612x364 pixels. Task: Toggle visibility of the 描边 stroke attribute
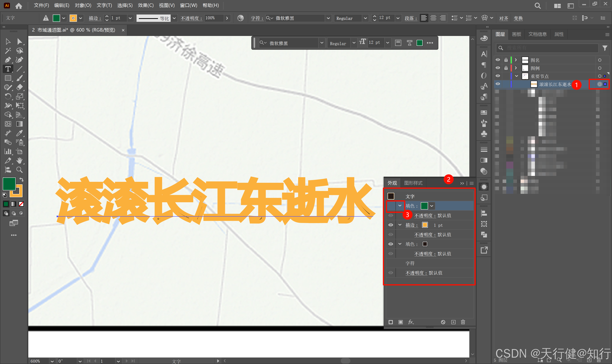[391, 225]
